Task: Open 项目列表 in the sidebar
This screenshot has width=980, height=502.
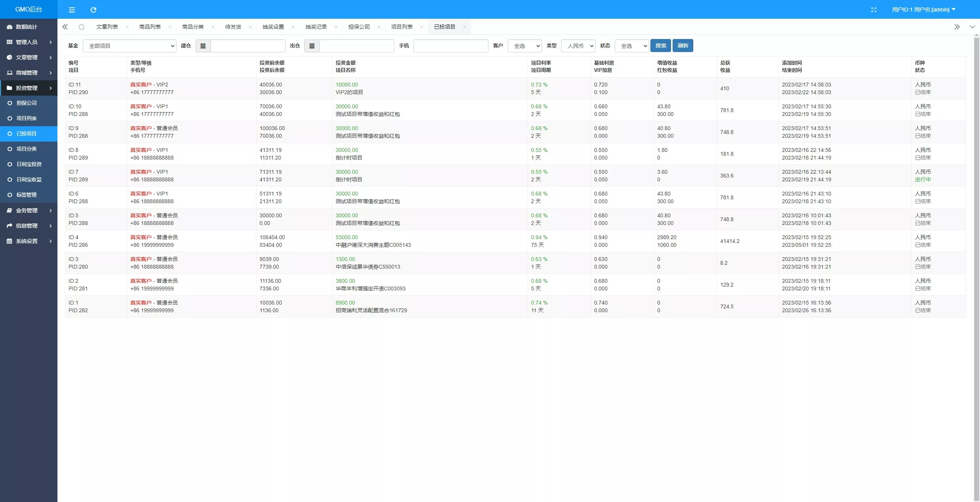Action: pos(29,118)
